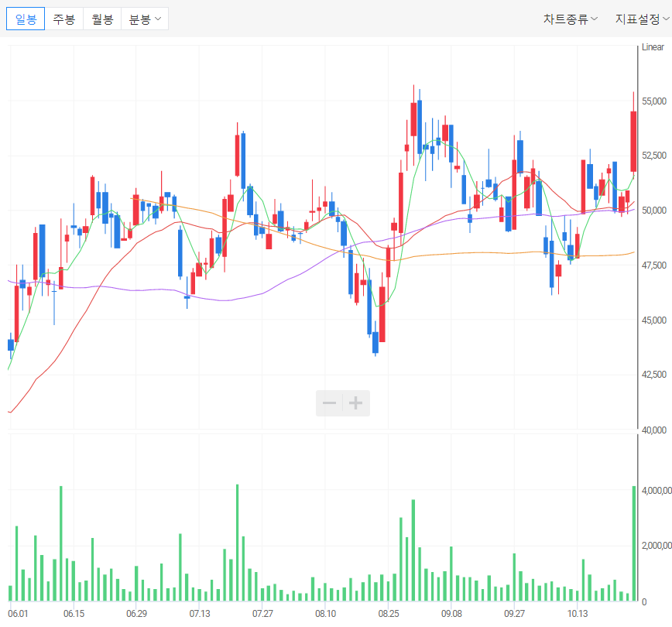672x627 pixels.
Task: Click the 06.15 date axis label
Action: coord(74,614)
